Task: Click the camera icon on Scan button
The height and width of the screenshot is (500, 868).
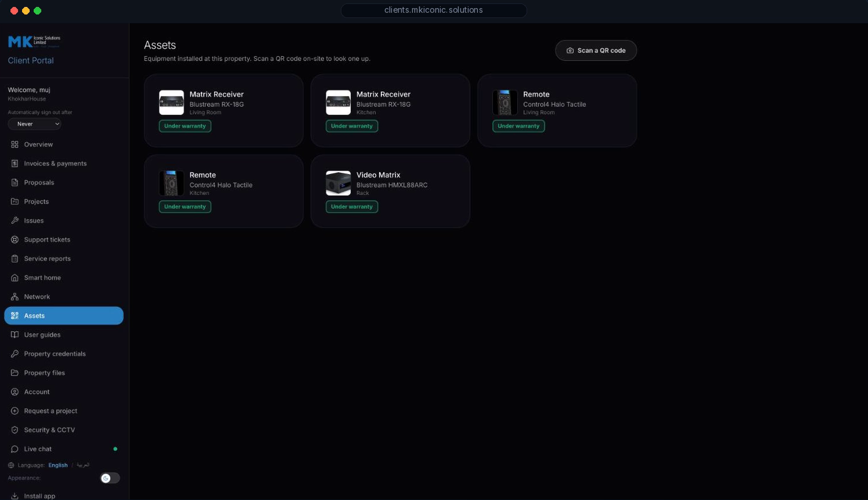Action: click(570, 50)
